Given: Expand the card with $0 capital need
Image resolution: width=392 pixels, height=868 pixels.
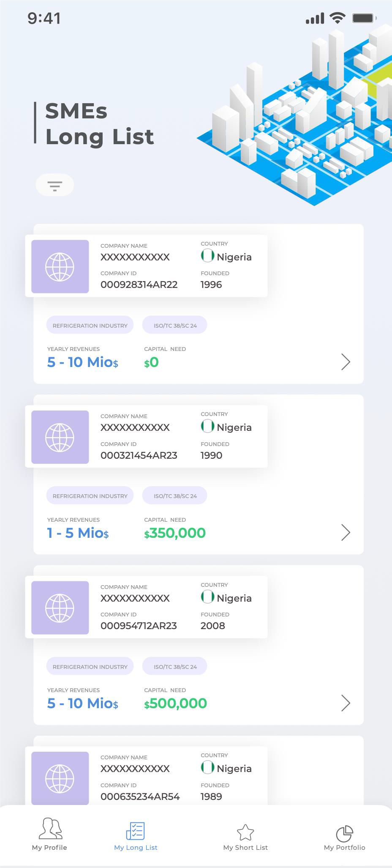Looking at the screenshot, I should pos(346,362).
